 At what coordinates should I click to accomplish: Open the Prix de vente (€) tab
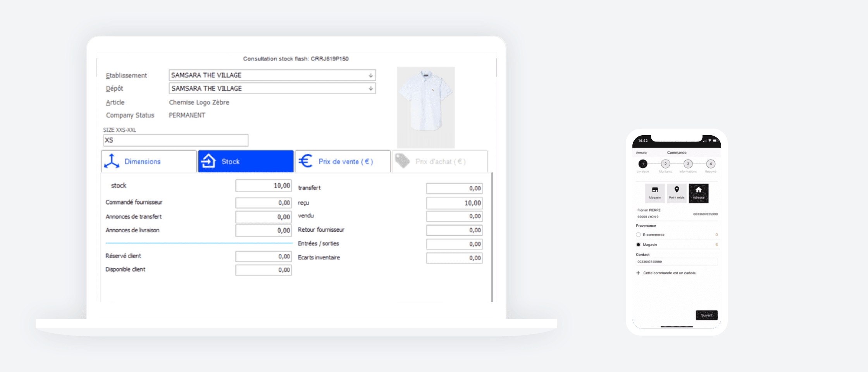click(343, 161)
